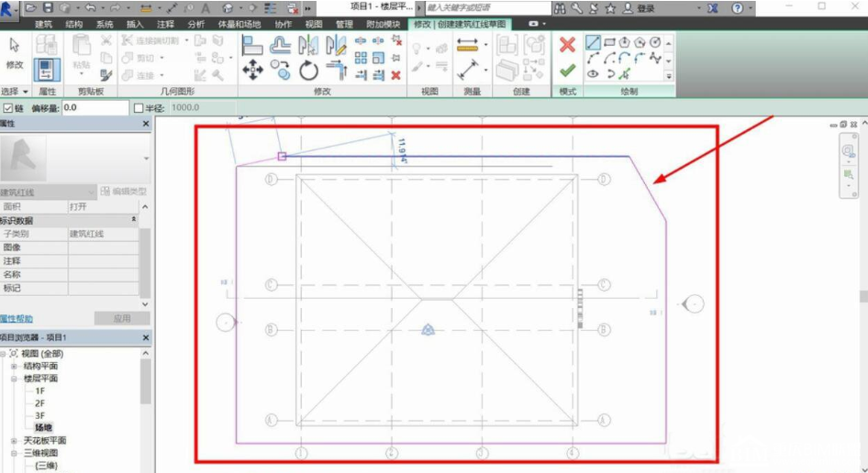Select the Circumscribed Polygon draw tool

click(x=640, y=42)
